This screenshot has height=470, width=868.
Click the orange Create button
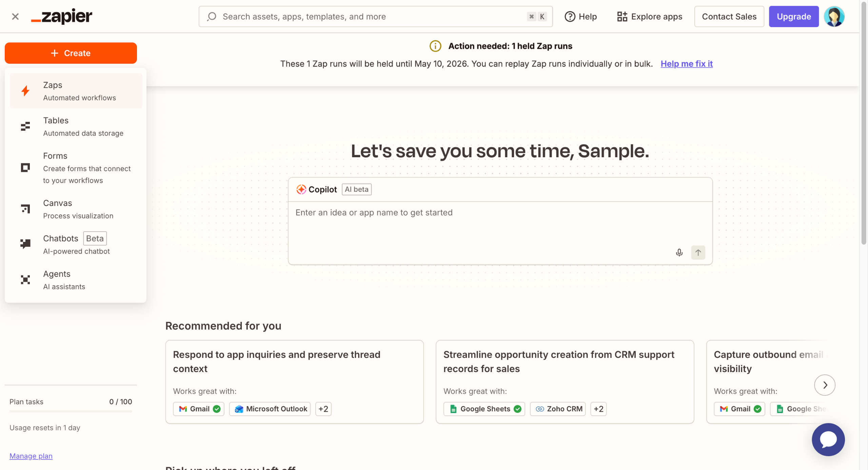coord(71,53)
